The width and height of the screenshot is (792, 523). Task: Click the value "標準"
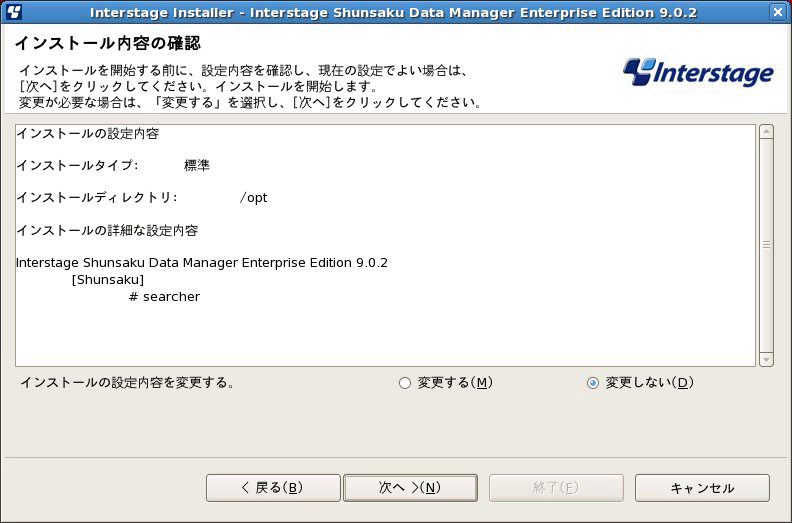point(196,165)
